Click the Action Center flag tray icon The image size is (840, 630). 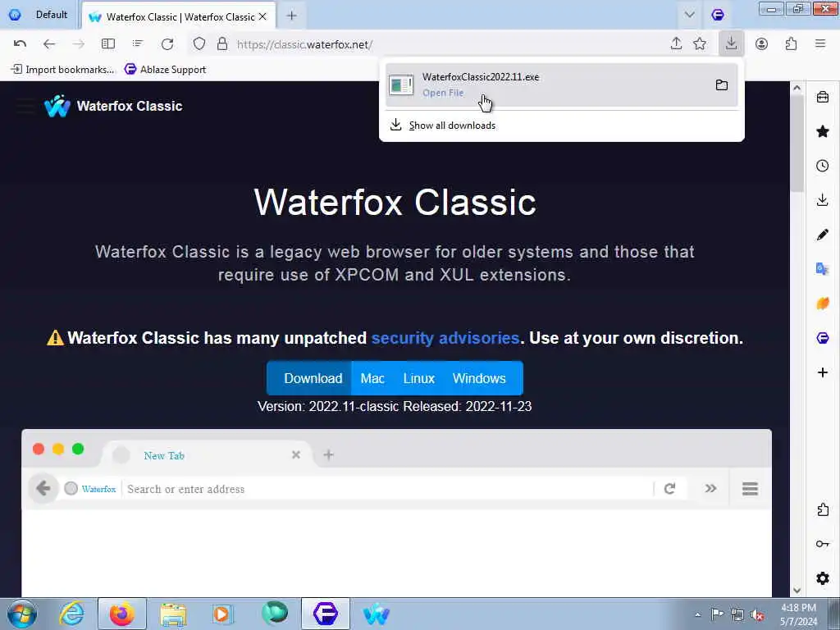tap(717, 614)
